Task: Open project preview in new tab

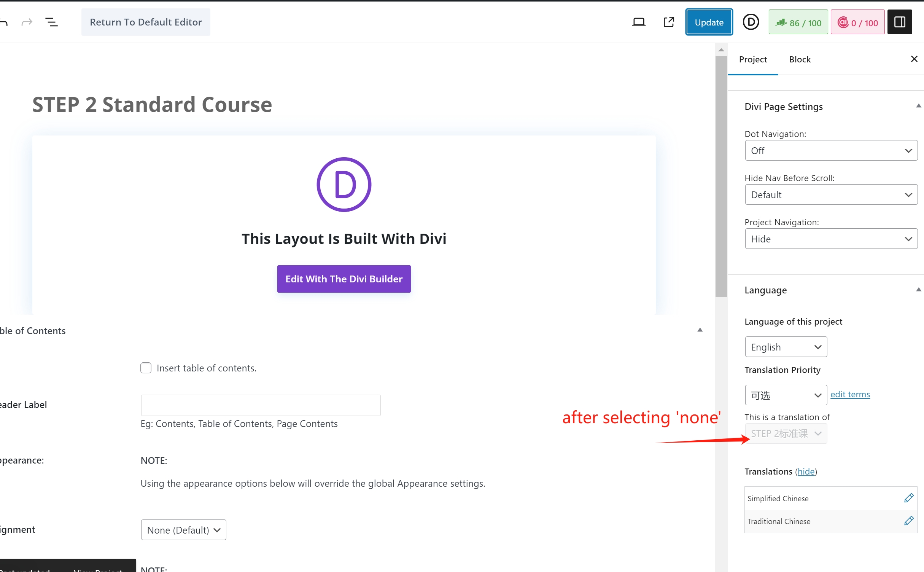Action: (x=669, y=22)
